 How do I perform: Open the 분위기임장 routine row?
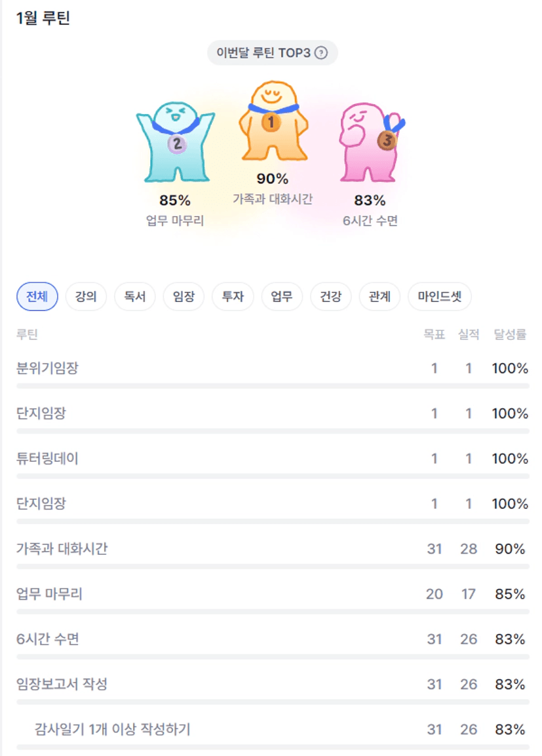click(x=47, y=368)
